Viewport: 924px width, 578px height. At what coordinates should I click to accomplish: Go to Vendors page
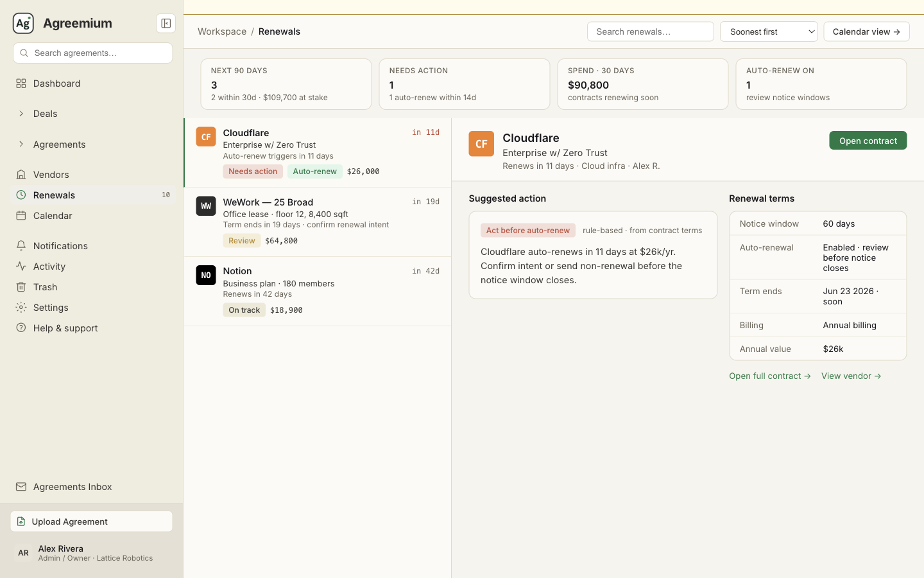point(92,175)
